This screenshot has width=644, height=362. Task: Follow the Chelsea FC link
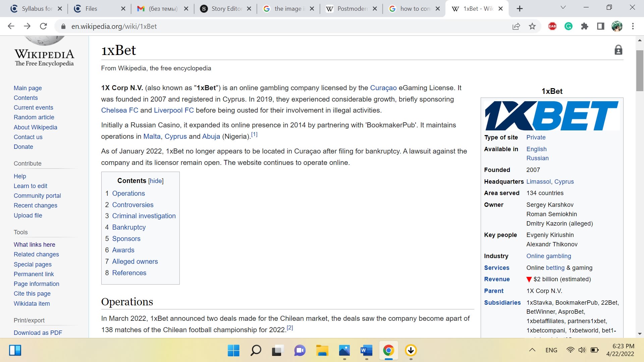pos(119,110)
